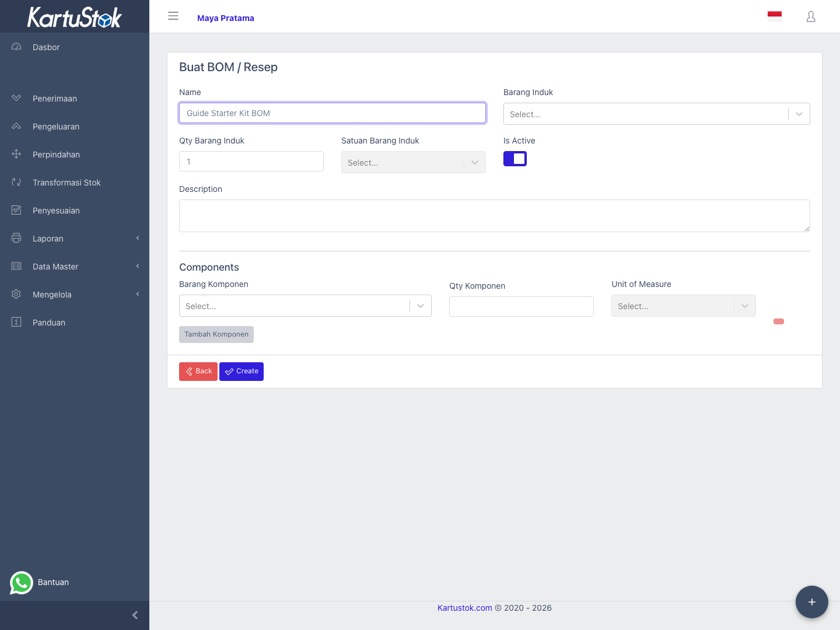Remove component row with red button
Viewport: 840px width, 630px height.
[x=779, y=321]
